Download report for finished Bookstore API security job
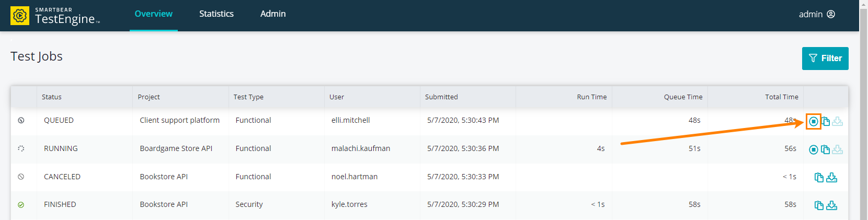868x220 pixels. click(832, 205)
